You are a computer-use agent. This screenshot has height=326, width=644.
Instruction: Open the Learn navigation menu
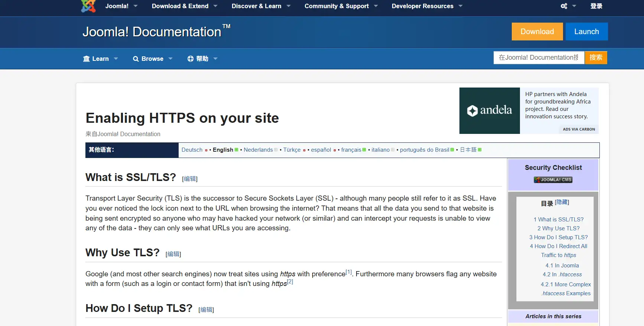pyautogui.click(x=100, y=59)
